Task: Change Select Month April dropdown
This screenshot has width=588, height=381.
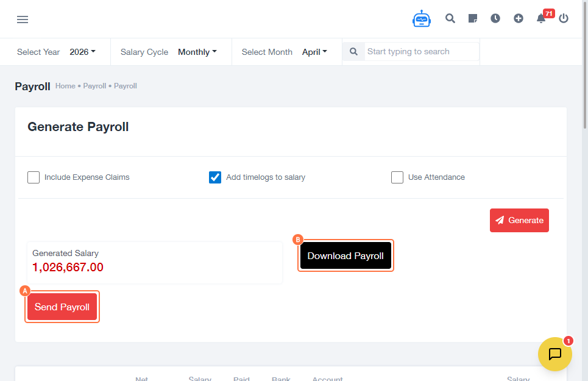Action: [x=314, y=52]
